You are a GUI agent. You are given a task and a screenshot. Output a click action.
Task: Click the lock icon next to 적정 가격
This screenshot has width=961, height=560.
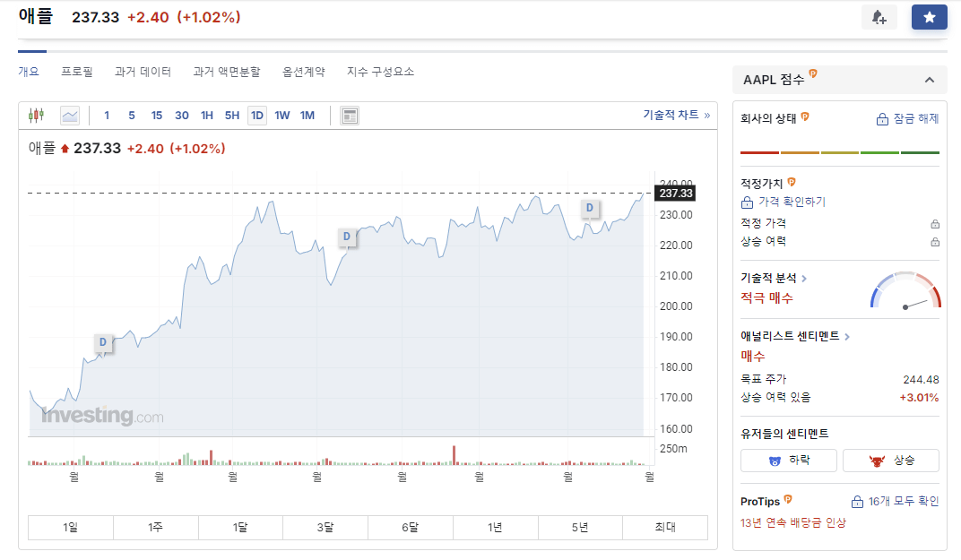[x=936, y=222]
